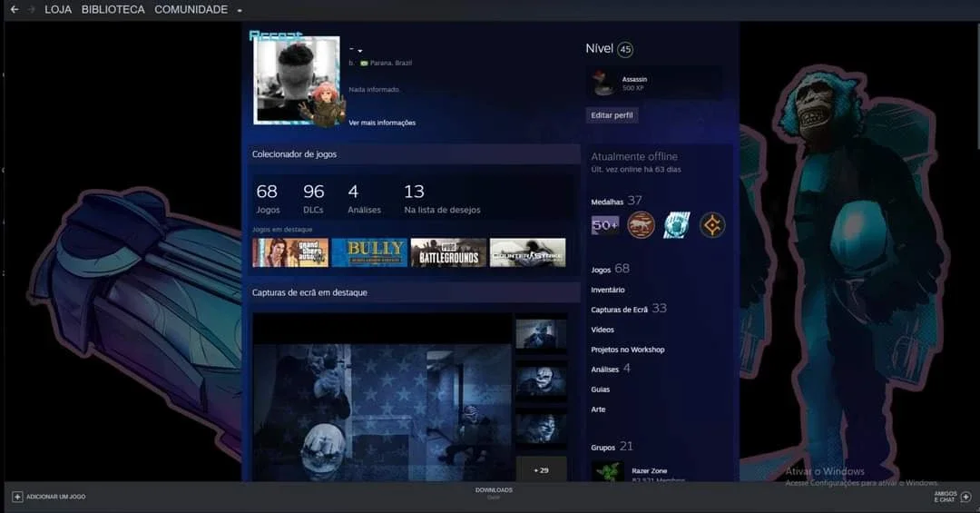Click the Parana, Brazil location text
Viewport: 980px width, 513px height.
click(390, 63)
